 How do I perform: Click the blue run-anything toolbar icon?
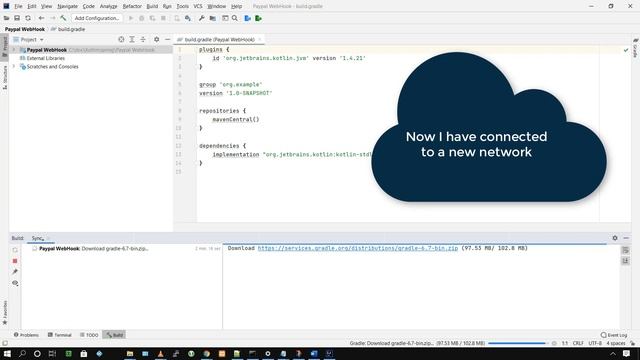tap(247, 18)
